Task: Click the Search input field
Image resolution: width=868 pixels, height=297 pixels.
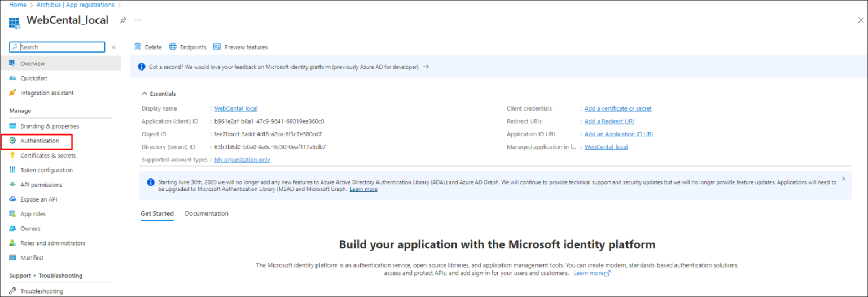Action: pyautogui.click(x=57, y=47)
